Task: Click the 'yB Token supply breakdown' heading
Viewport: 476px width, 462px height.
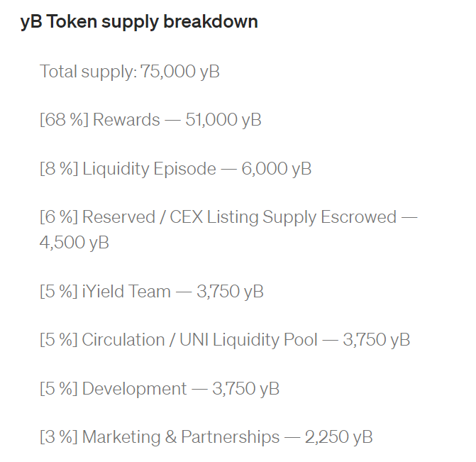Action: tap(139, 22)
